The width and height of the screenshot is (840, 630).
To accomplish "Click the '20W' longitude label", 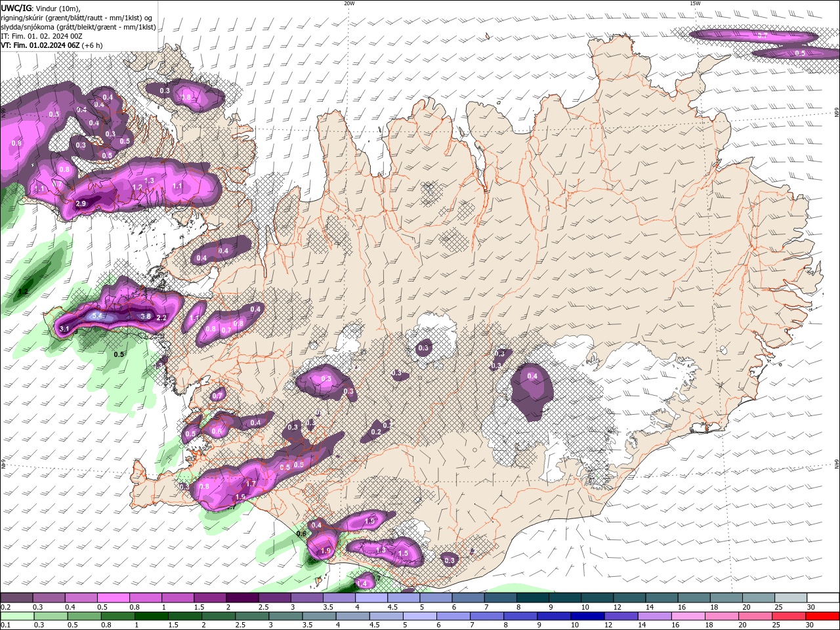I will [349, 3].
